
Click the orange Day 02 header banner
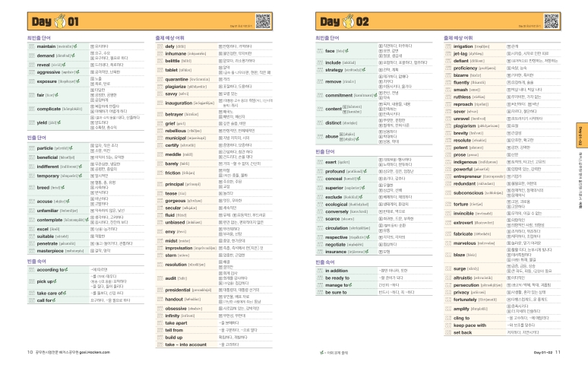(438, 21)
